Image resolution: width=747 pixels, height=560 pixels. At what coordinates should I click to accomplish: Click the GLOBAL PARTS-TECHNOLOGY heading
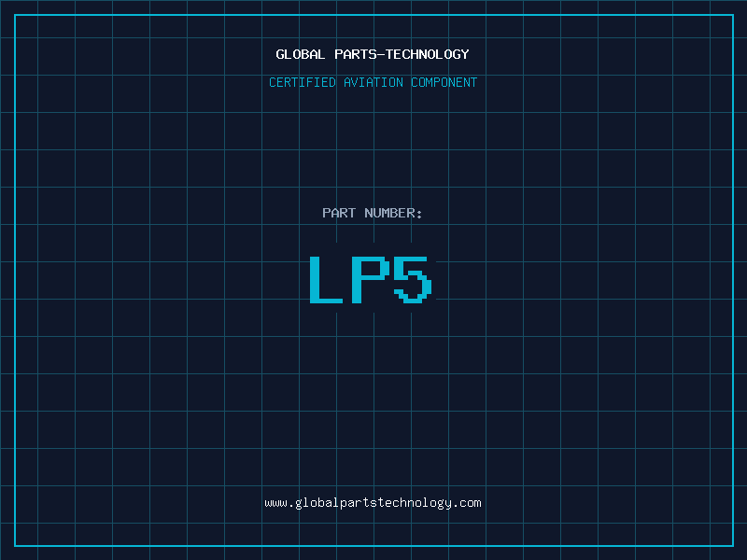[x=373, y=54]
